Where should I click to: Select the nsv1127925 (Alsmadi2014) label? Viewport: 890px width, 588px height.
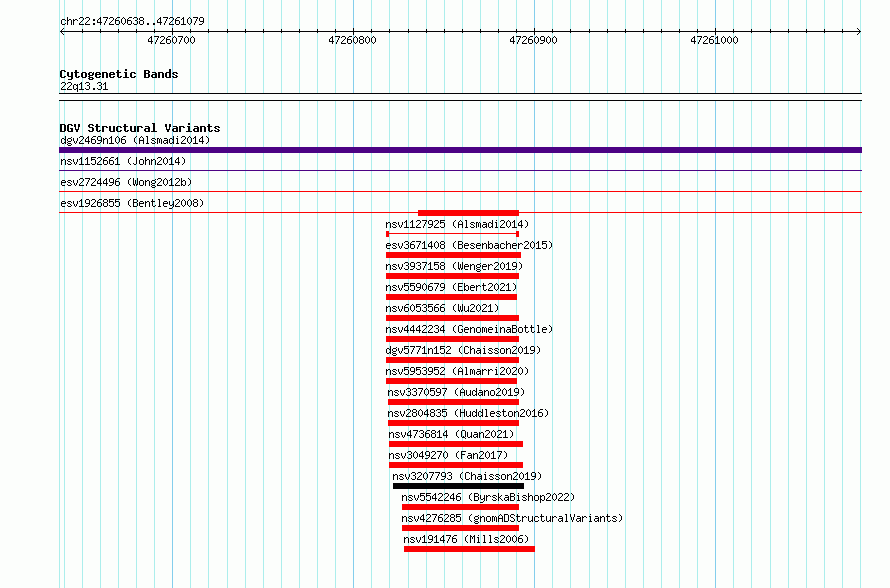(x=457, y=224)
